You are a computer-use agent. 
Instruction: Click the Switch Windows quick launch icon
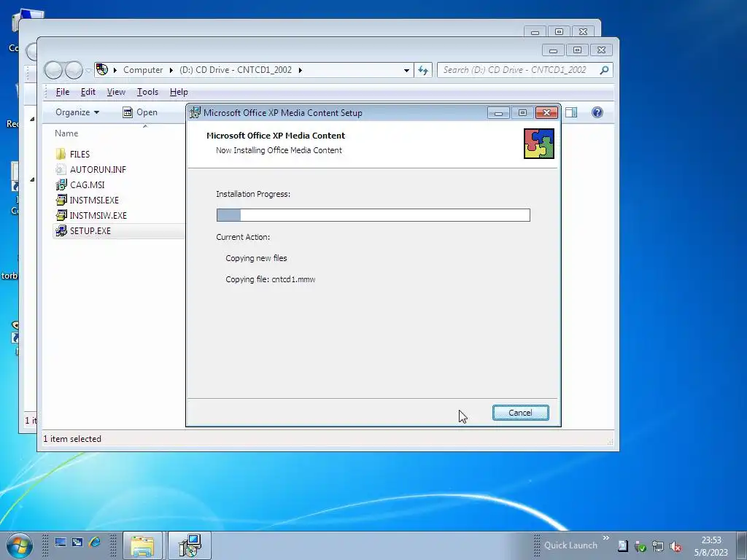tap(77, 542)
